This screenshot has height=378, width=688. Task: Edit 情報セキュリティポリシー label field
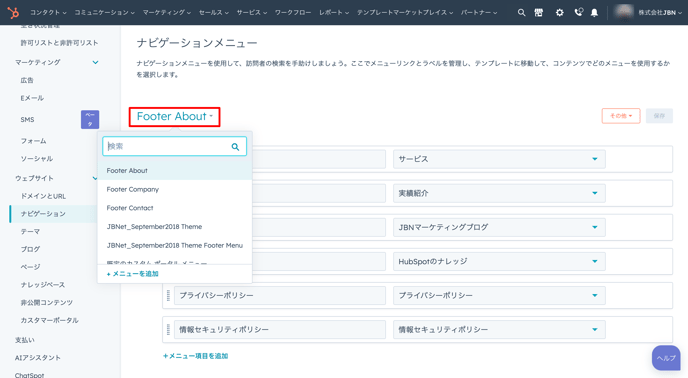point(280,329)
